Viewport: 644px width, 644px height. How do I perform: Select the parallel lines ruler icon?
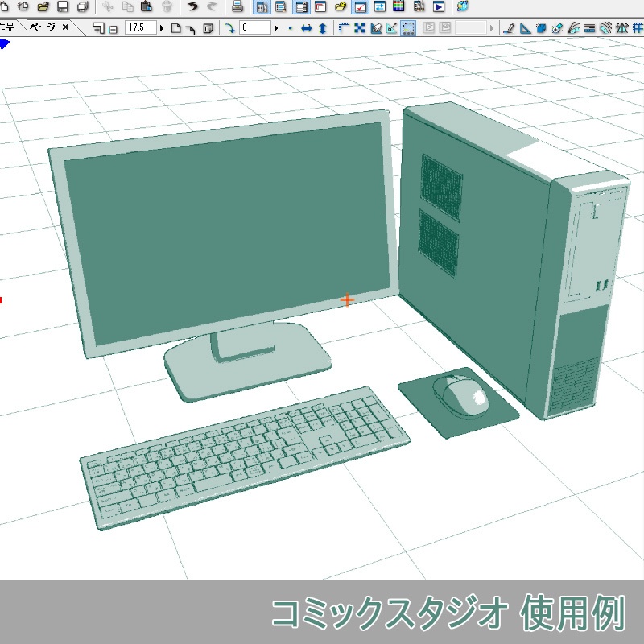tap(589, 29)
